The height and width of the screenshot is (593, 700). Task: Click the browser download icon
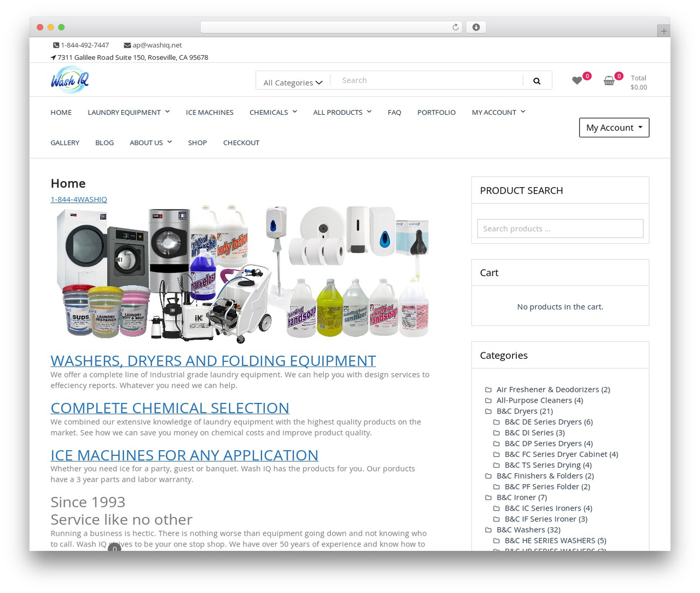click(476, 27)
